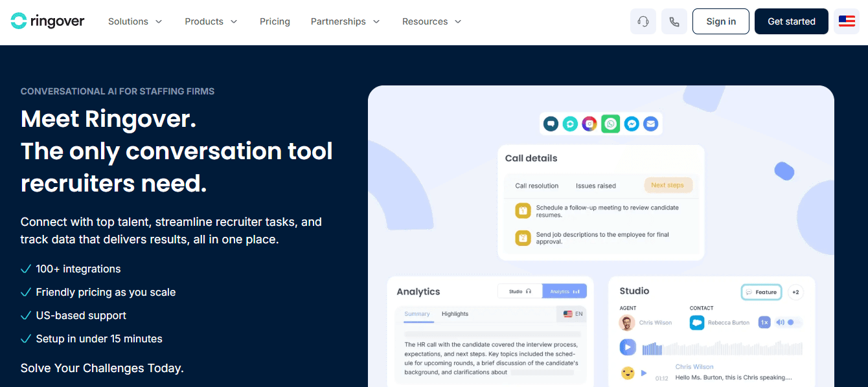Expand the Partnerships menu
868x387 pixels.
345,21
